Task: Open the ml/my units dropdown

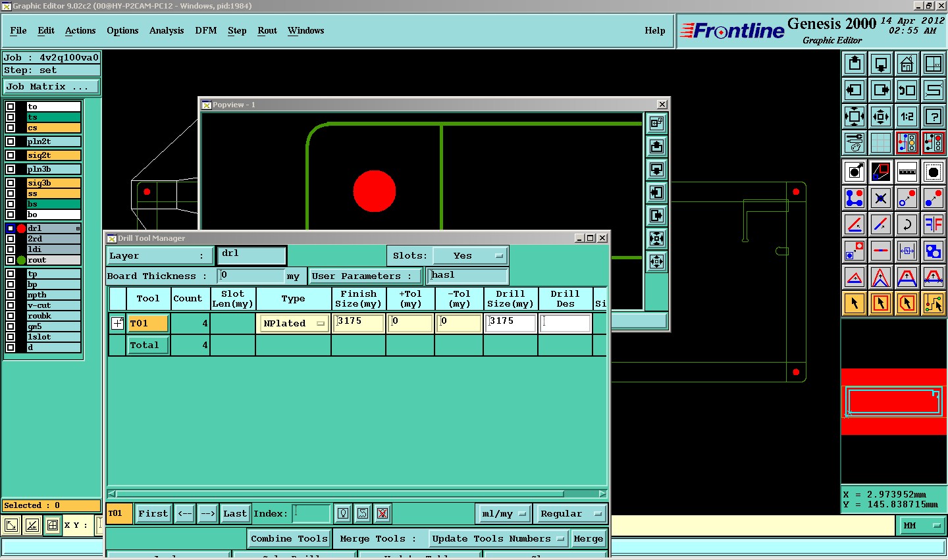Action: coord(504,513)
